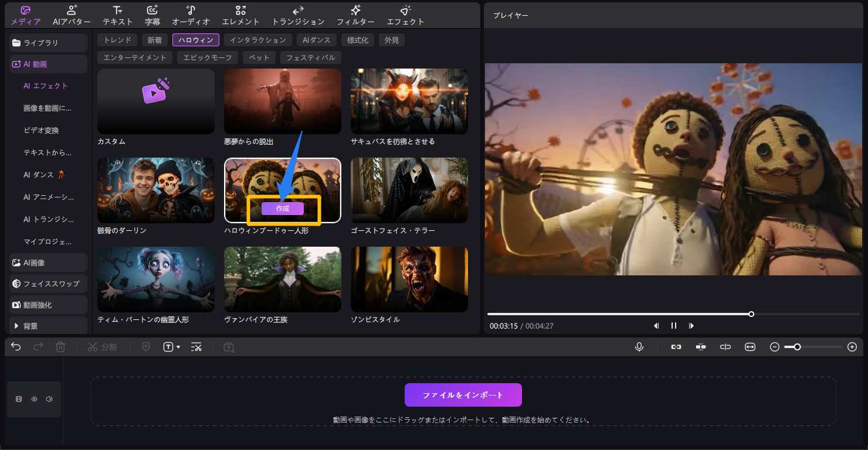Click the zoom-in plus icon on timeline
The height and width of the screenshot is (450, 868).
852,347
